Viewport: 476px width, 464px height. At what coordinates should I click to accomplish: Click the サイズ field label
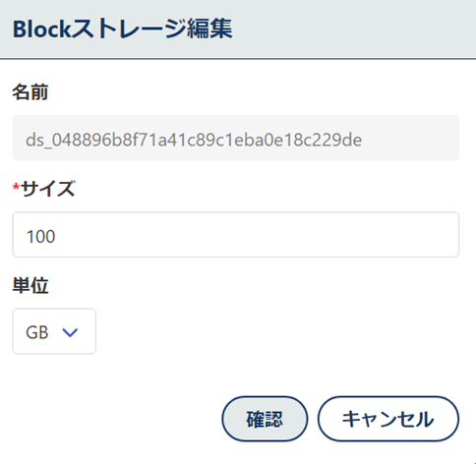pos(48,189)
